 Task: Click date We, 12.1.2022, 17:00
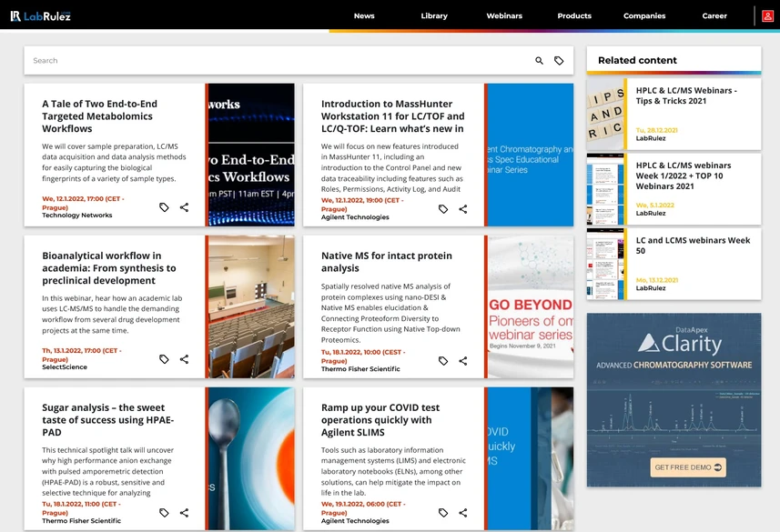[83, 203]
